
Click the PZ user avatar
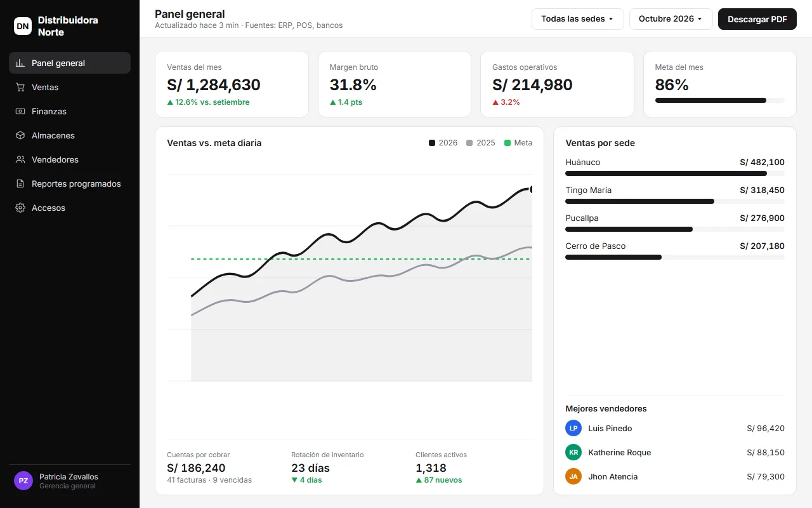click(x=23, y=481)
